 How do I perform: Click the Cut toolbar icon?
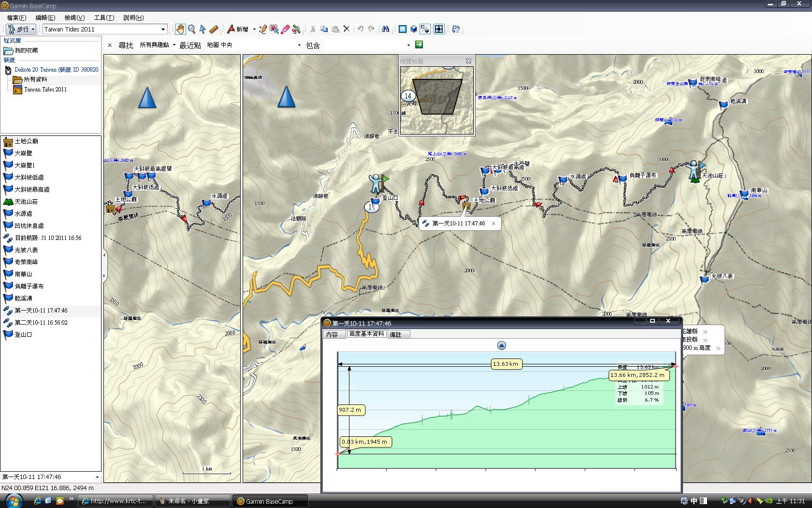point(313,29)
